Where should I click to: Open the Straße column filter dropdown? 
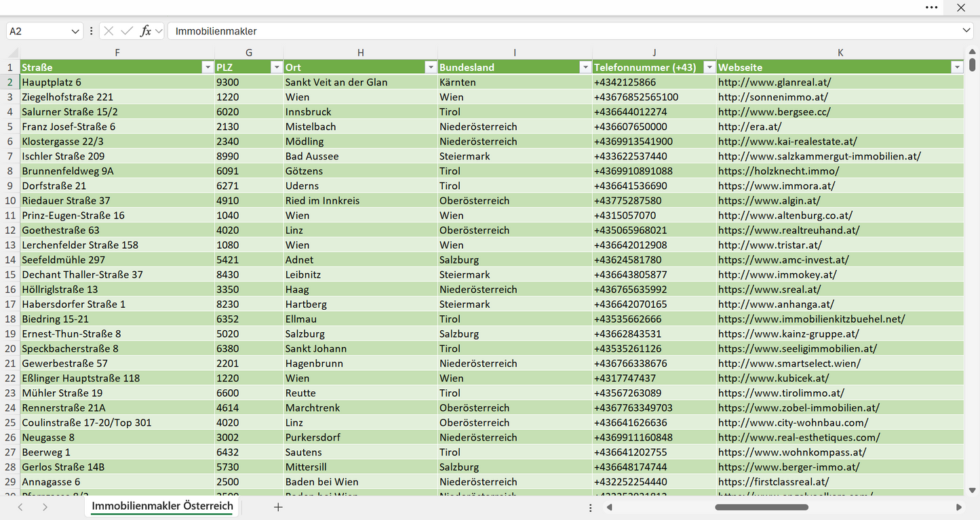208,67
